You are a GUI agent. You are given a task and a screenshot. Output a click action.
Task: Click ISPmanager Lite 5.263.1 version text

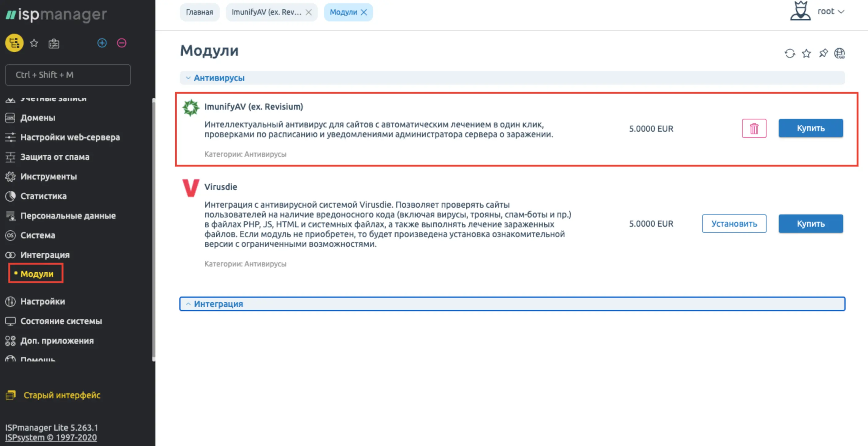click(51, 428)
